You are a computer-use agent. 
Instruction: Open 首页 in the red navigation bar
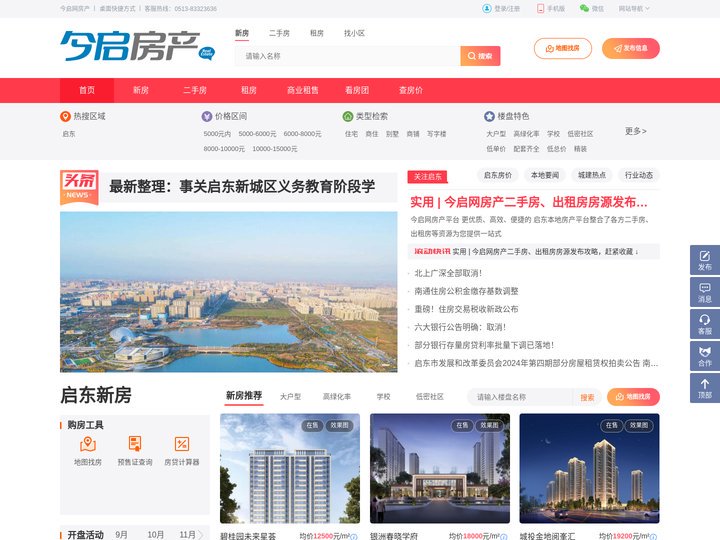[87, 90]
